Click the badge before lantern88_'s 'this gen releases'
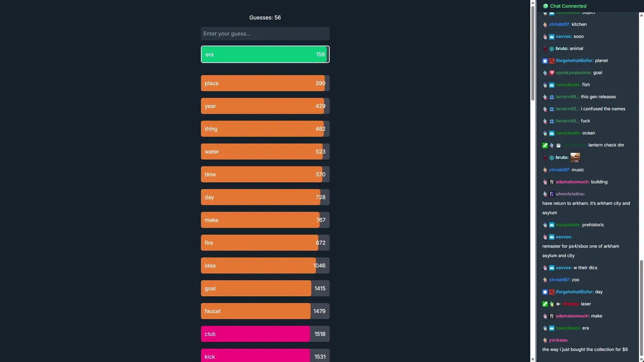644x362 pixels. pos(551,97)
